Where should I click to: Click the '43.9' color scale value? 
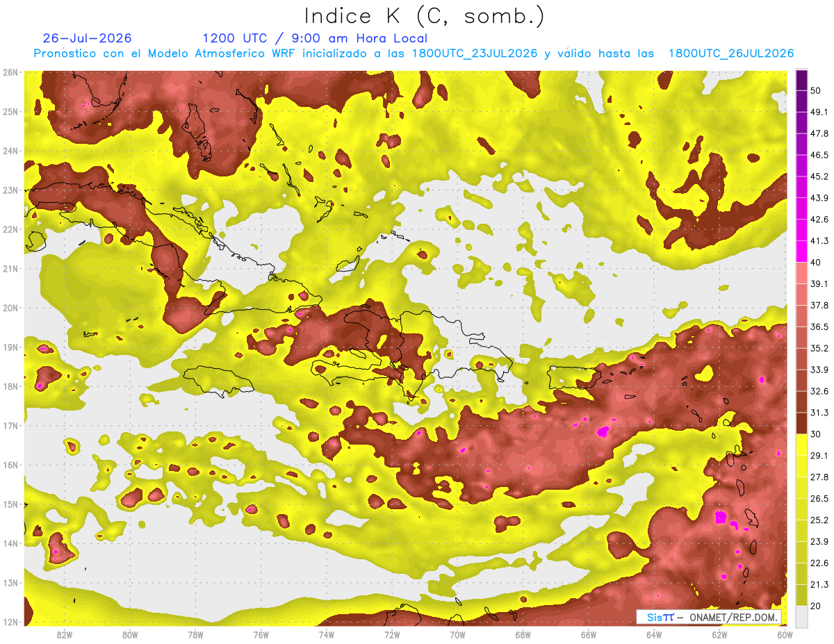coord(819,198)
